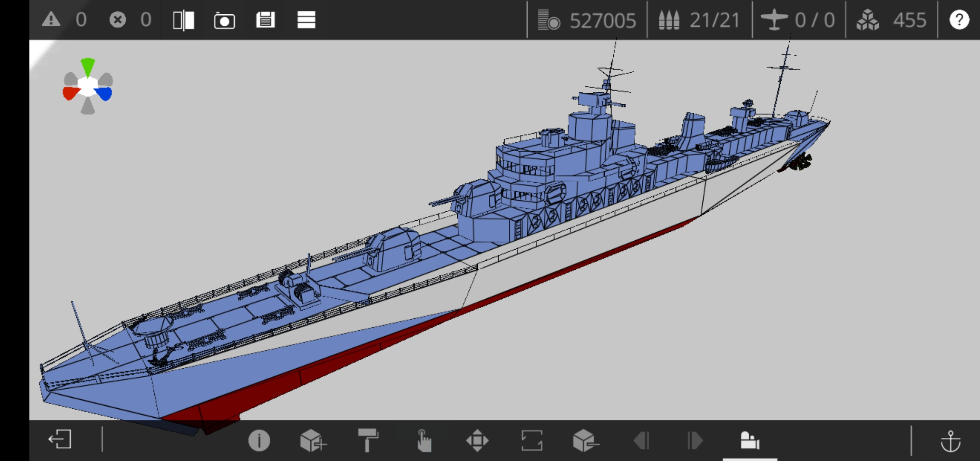Image resolution: width=980 pixels, height=461 pixels.
Task: Click the red X axis cone on the gizmo
Action: tap(71, 93)
